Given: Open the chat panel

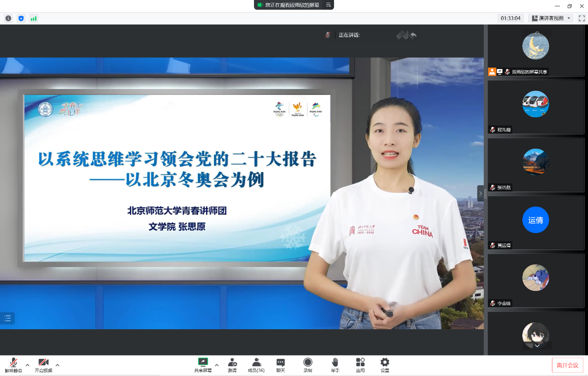Looking at the screenshot, I should tap(280, 364).
